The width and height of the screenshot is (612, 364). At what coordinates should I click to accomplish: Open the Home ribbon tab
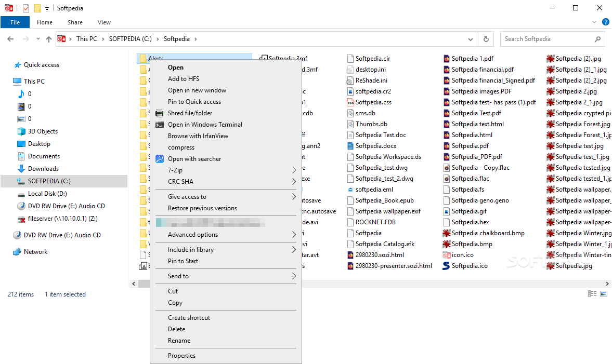click(x=45, y=22)
